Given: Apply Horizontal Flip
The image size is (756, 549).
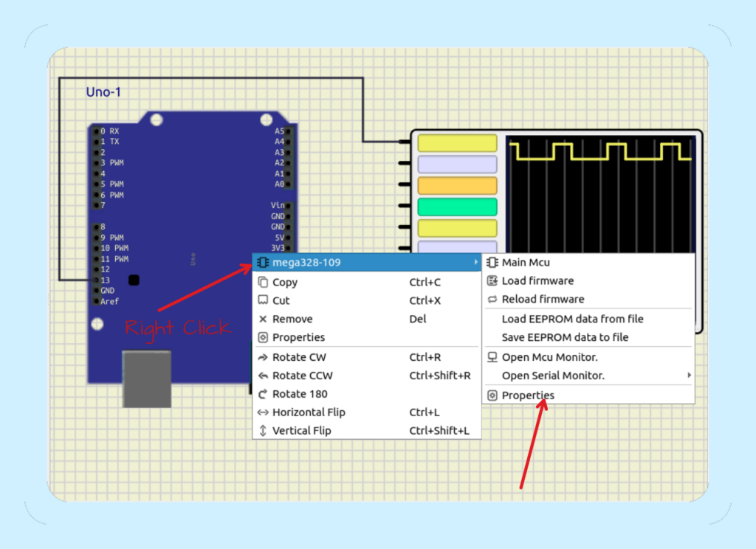Looking at the screenshot, I should click(367, 412).
